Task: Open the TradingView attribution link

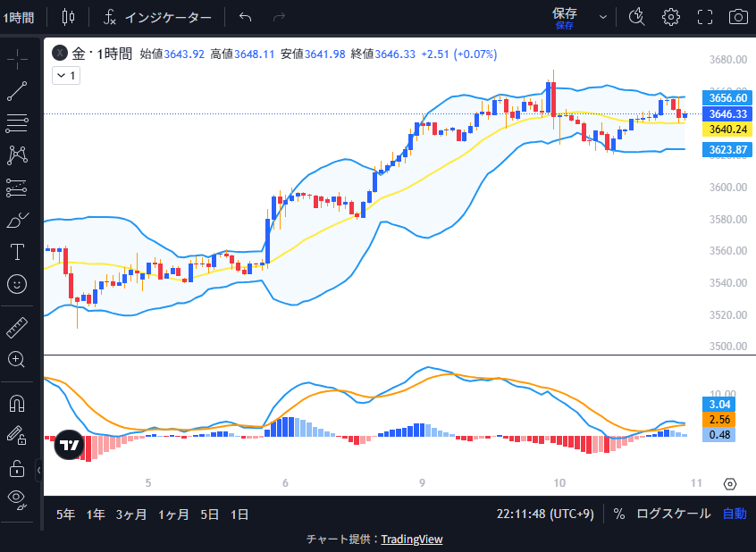Action: (411, 539)
